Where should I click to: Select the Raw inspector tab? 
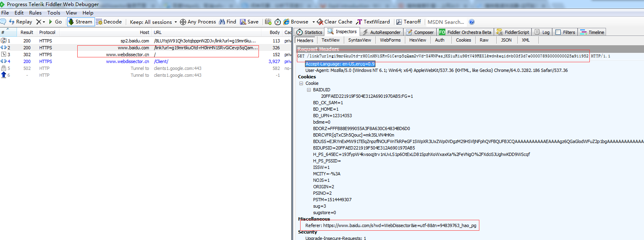point(484,40)
